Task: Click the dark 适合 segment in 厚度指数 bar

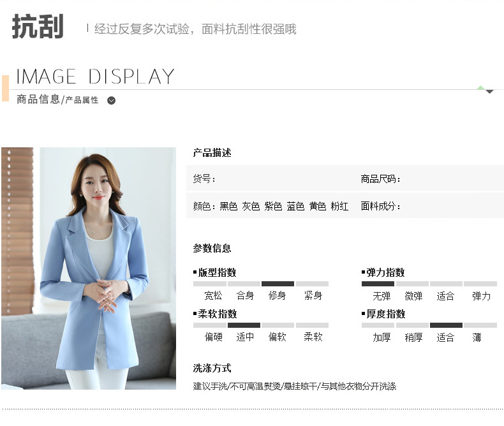Action: (446, 325)
